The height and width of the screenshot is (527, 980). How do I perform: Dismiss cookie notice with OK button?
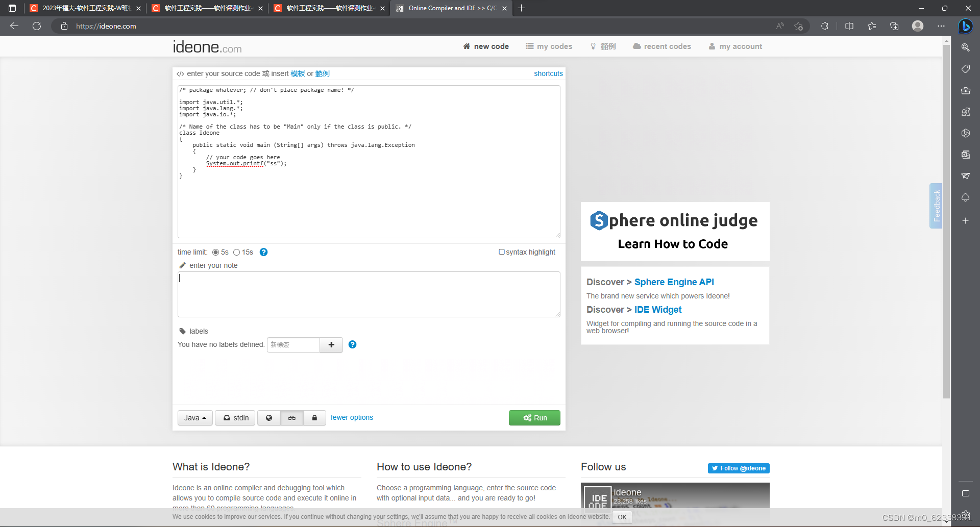(x=622, y=517)
